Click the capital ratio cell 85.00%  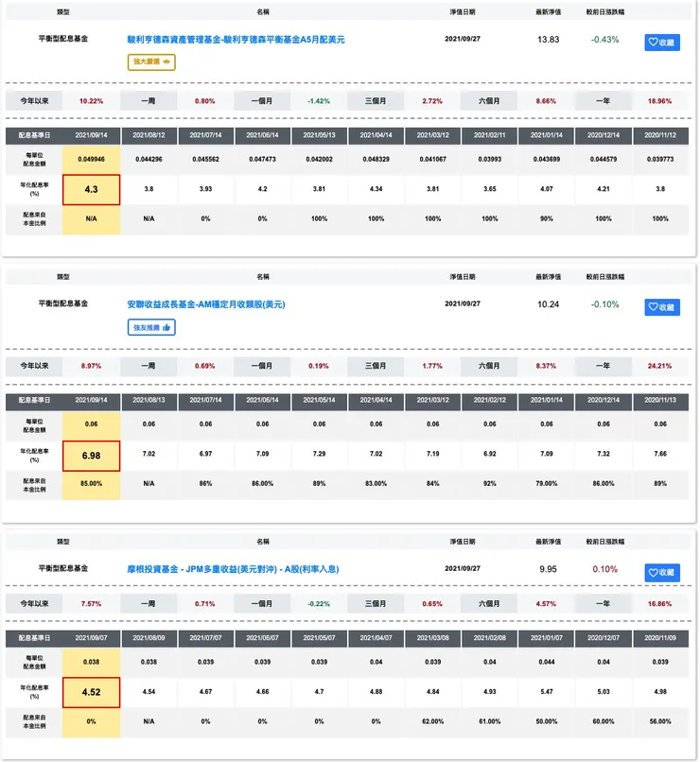[x=92, y=483]
